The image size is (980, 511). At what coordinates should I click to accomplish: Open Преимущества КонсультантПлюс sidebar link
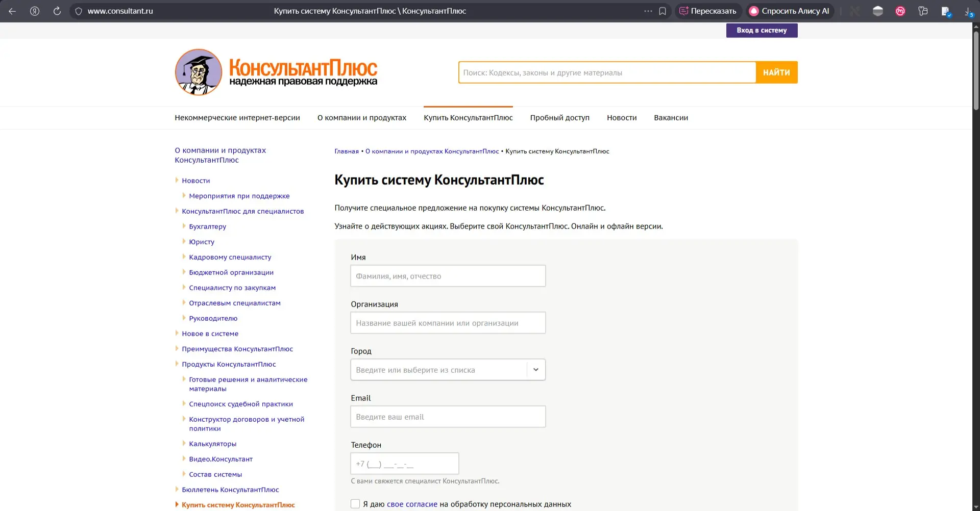pos(237,349)
